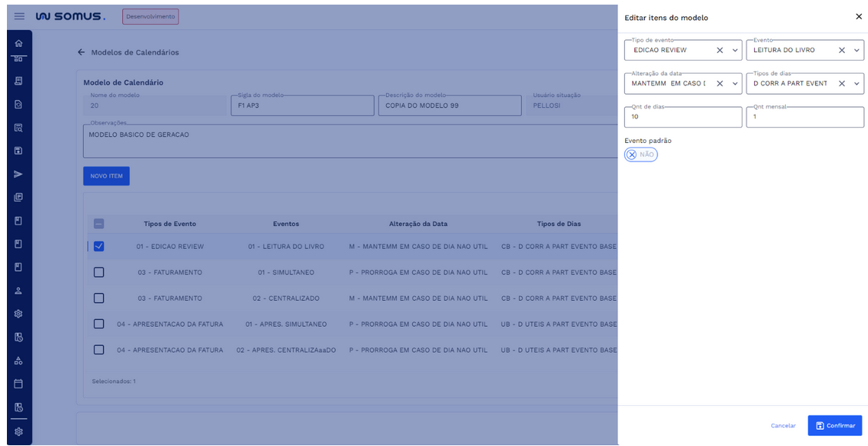Check the FATURAMENTO SIMULTANEO row checkbox
This screenshot has height=446, width=868.
(98, 272)
